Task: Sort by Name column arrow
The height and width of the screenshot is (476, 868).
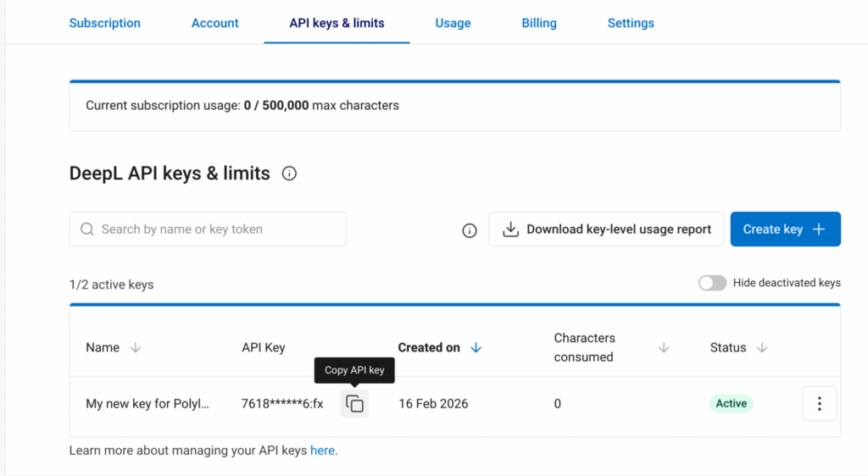Action: (136, 348)
